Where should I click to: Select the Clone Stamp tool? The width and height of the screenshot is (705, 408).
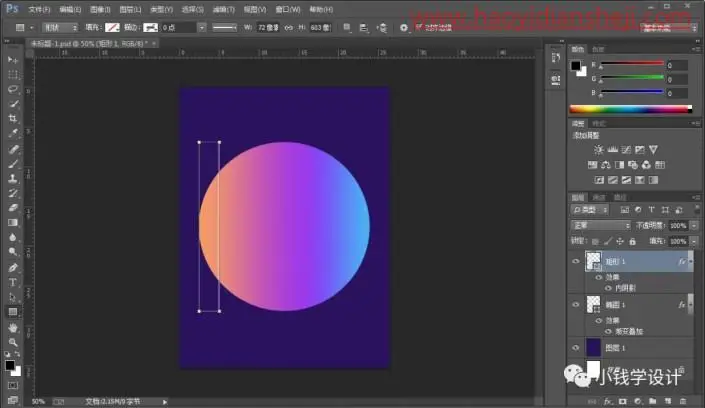[13, 179]
